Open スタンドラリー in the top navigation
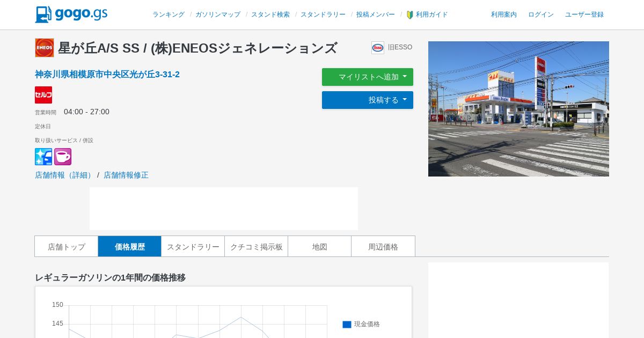 [323, 15]
